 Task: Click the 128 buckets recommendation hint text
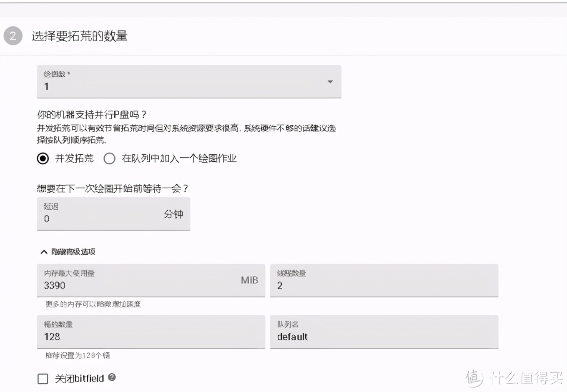point(78,355)
